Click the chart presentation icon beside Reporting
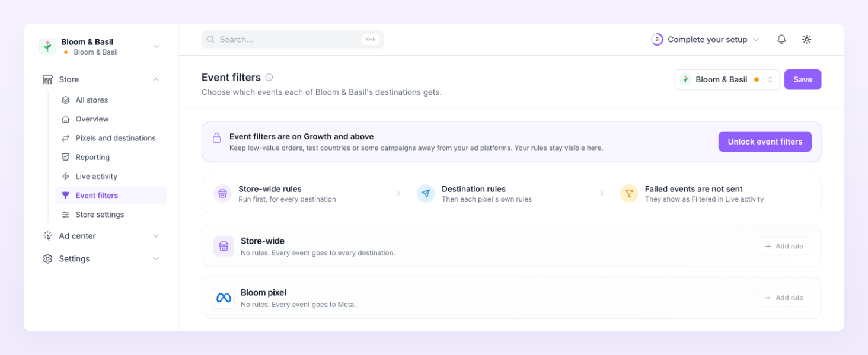The image size is (868, 355). click(x=66, y=157)
